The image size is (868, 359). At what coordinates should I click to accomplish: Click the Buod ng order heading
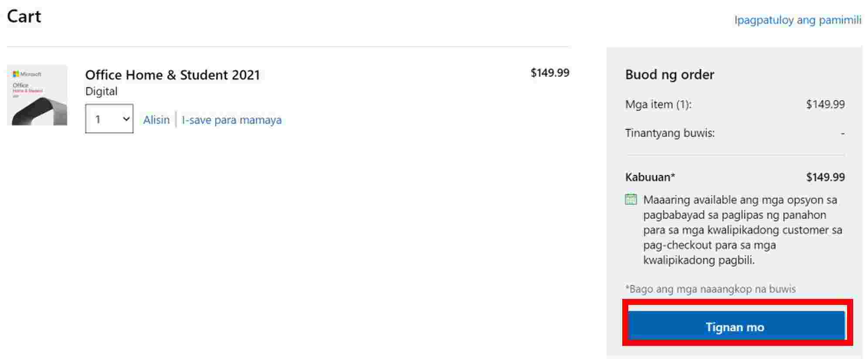pyautogui.click(x=669, y=75)
